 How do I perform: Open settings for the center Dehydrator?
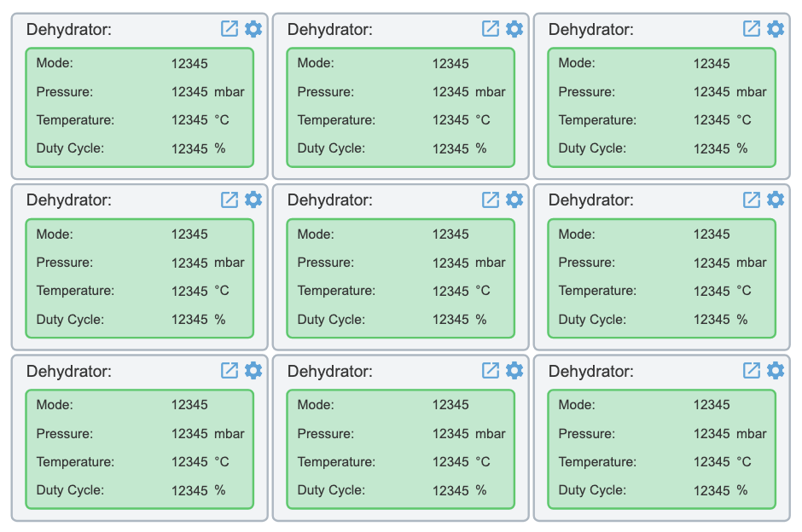pyautogui.click(x=514, y=199)
